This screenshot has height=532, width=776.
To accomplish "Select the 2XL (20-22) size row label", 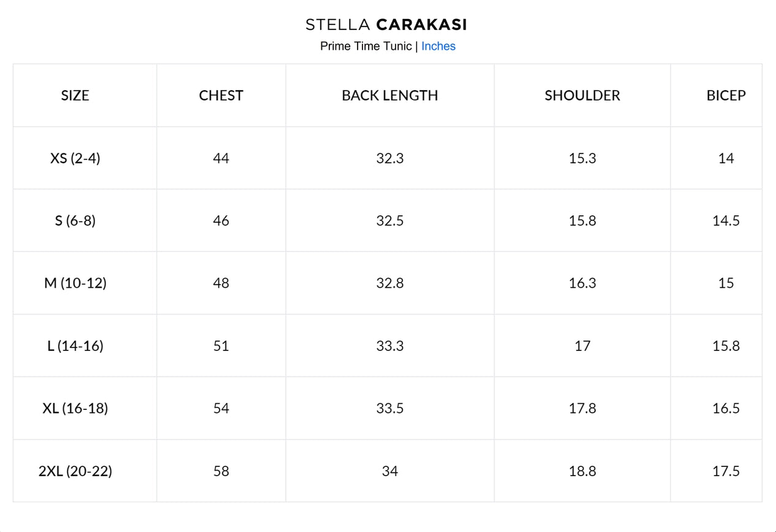I will pos(75,471).
